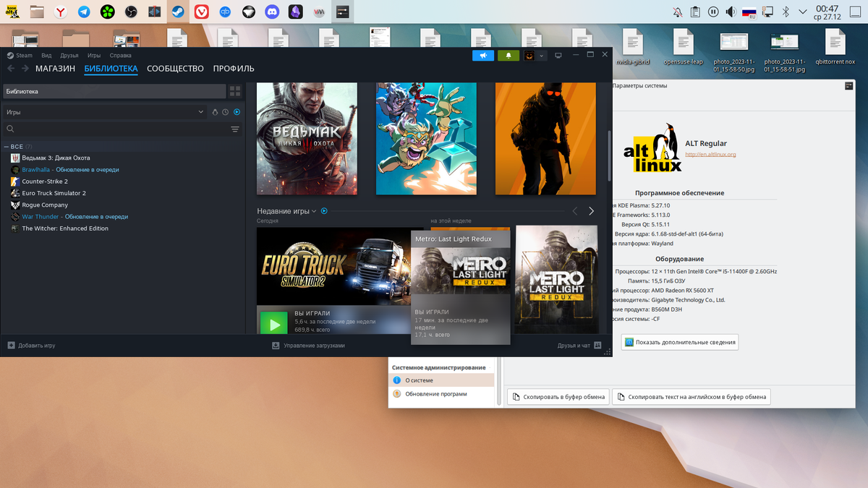
Task: Toggle muted notifications bell in tray
Action: point(677,12)
